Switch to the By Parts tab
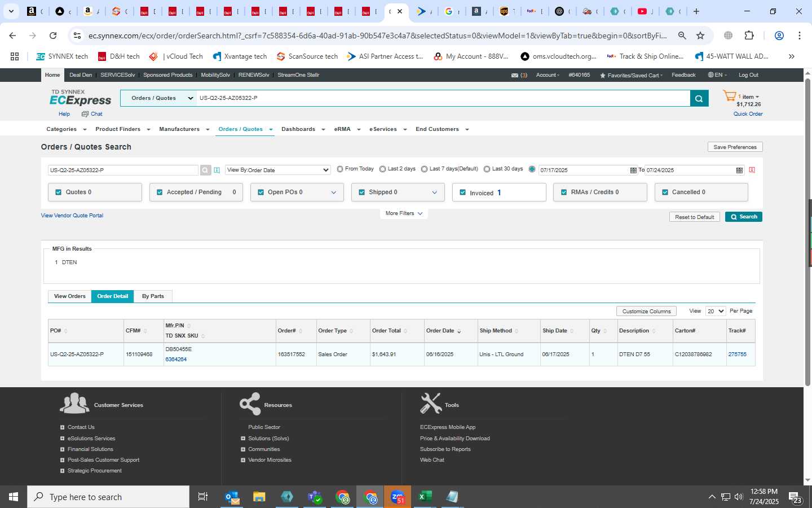812x508 pixels. point(153,296)
